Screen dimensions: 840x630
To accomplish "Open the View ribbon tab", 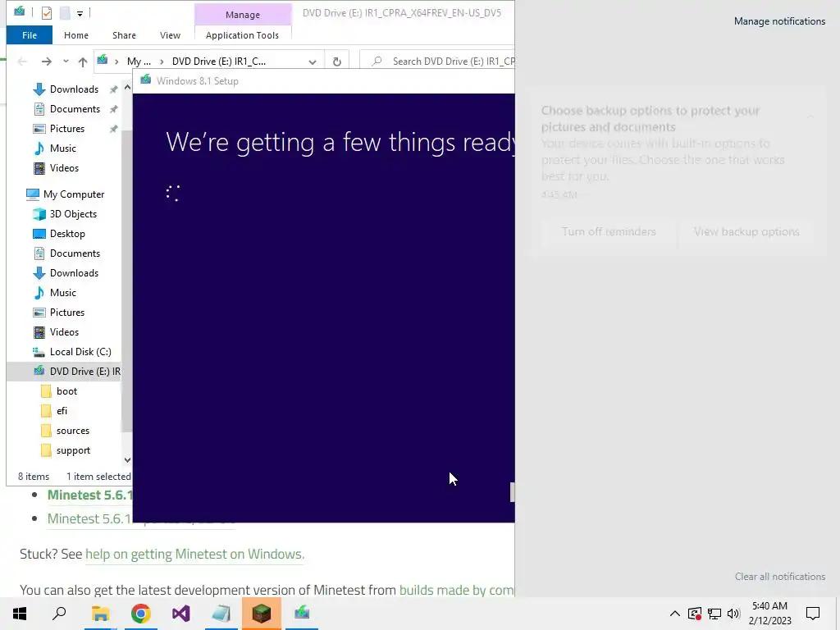I will pos(170,35).
